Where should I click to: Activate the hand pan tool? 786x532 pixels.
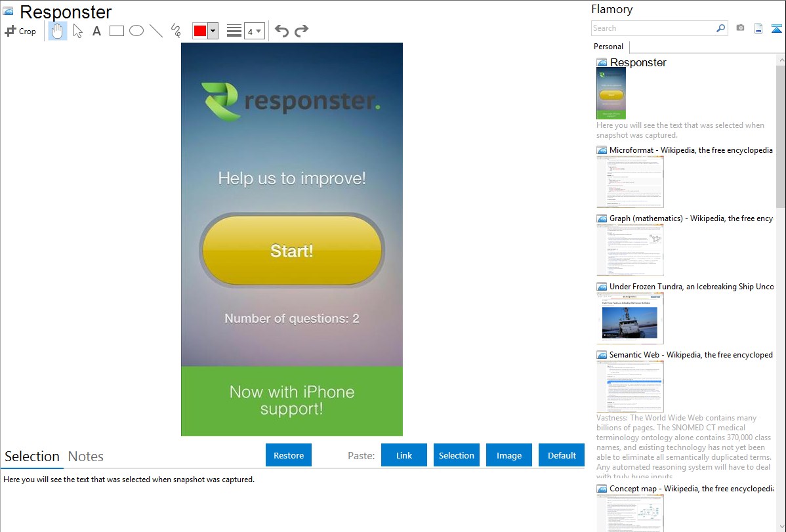pyautogui.click(x=57, y=31)
